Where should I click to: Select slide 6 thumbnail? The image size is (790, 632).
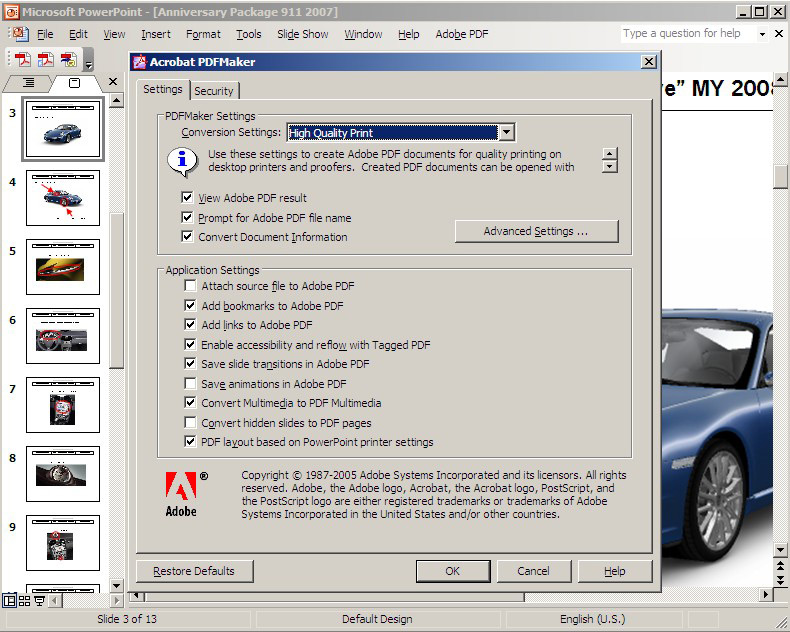63,336
